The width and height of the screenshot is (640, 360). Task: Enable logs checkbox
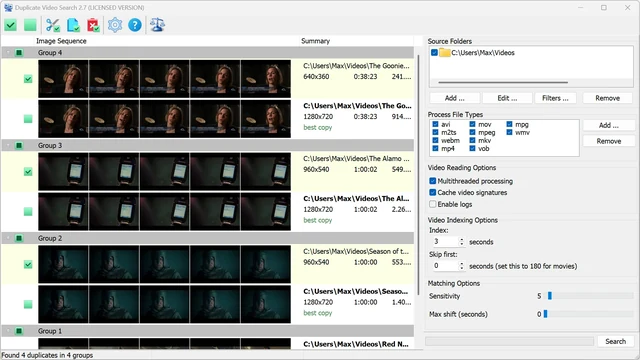coord(433,204)
